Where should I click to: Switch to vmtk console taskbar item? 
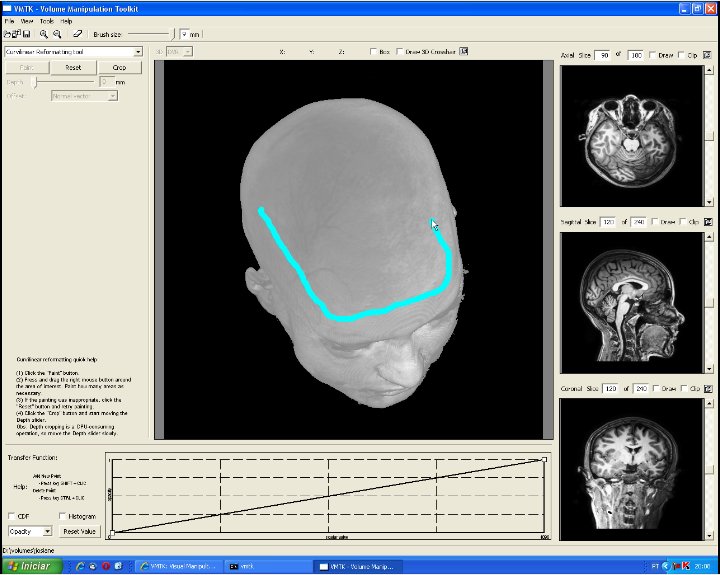pos(269,567)
